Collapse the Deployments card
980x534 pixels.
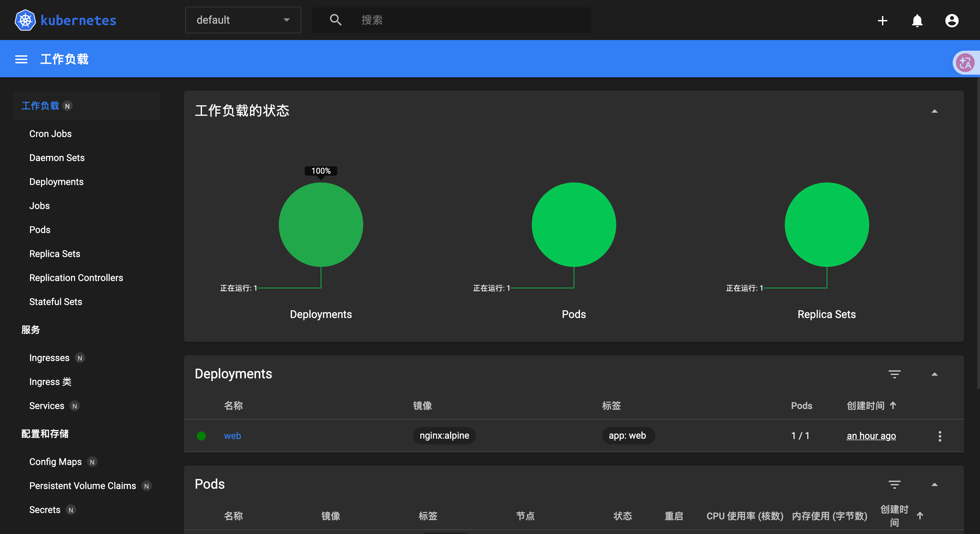pyautogui.click(x=934, y=375)
